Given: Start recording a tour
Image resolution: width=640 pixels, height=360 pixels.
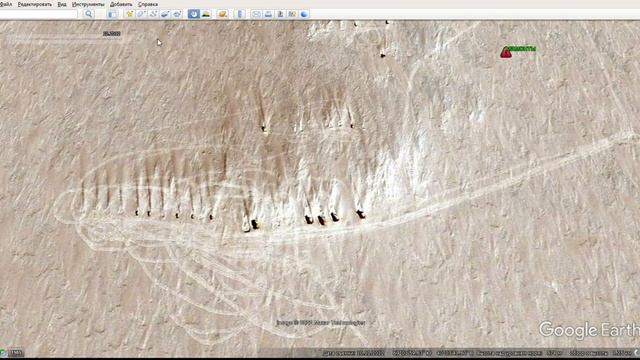Looking at the screenshot, I should tap(177, 14).
